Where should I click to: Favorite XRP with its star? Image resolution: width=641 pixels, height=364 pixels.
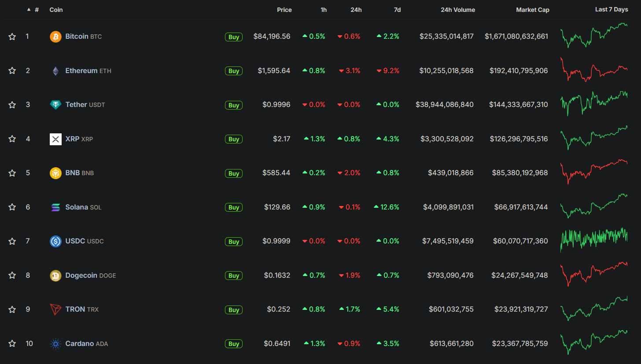[12, 139]
